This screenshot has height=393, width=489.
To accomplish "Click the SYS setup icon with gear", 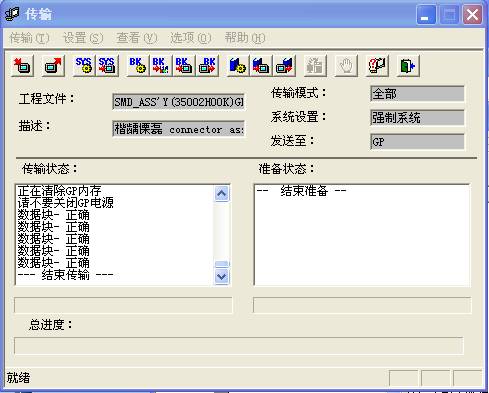I will (x=83, y=65).
